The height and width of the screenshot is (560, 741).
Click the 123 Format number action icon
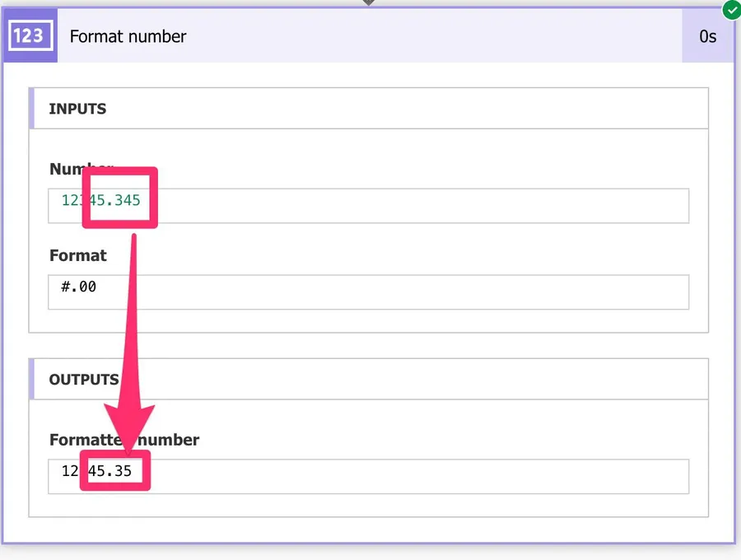pyautogui.click(x=30, y=36)
